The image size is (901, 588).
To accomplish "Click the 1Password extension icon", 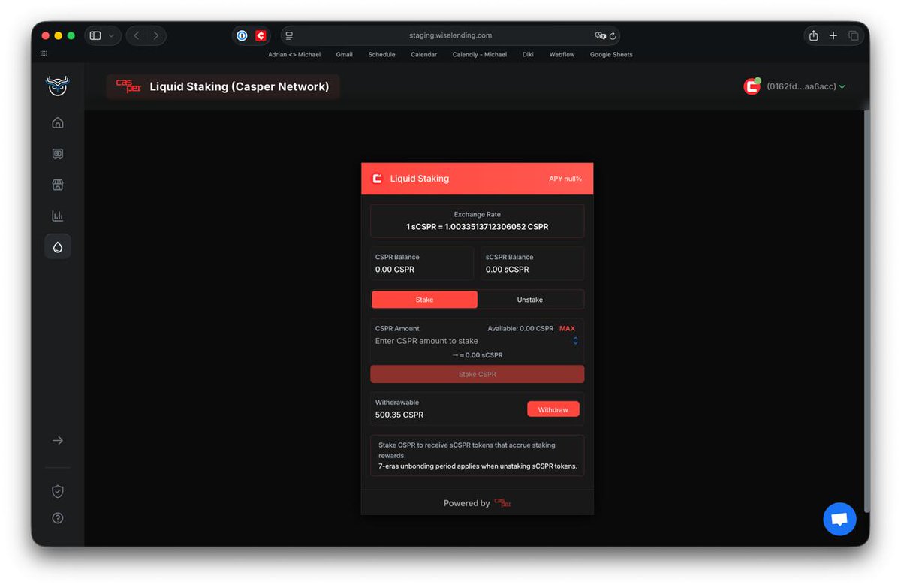I will 242,35.
